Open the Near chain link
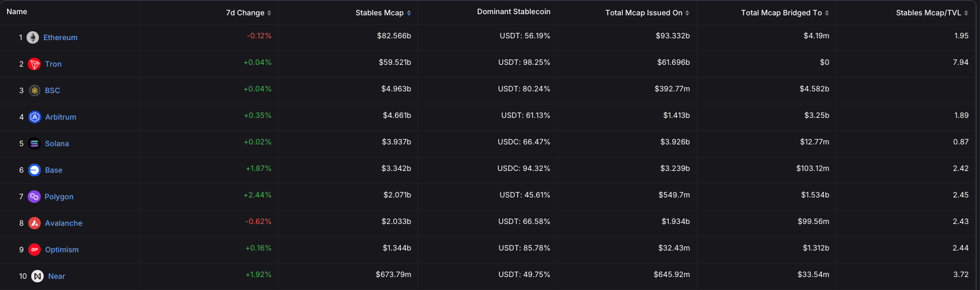 pos(57,276)
